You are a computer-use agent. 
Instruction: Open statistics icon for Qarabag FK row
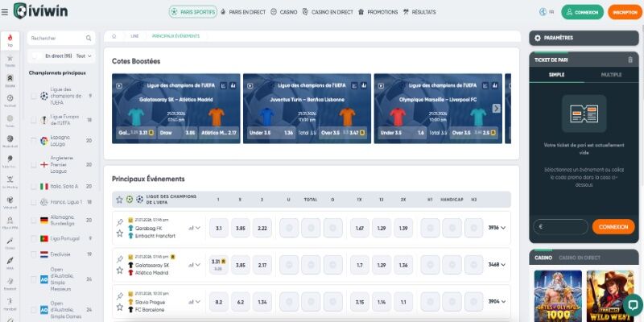click(191, 228)
